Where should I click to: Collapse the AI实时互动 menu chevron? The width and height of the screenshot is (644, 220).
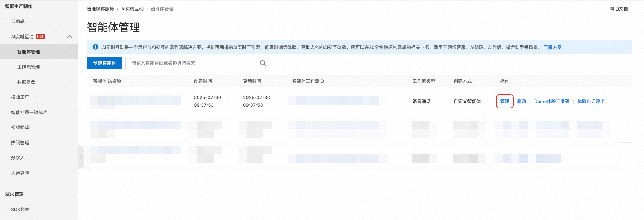click(x=69, y=36)
